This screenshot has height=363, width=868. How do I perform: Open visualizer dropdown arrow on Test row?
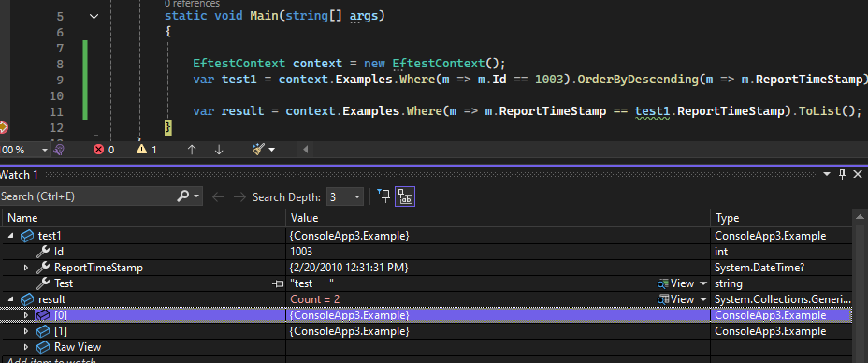703,283
